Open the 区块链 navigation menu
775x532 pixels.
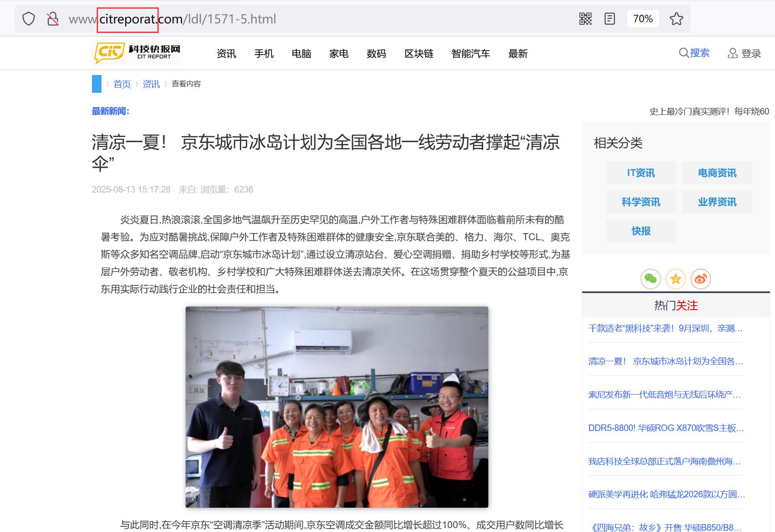point(419,54)
